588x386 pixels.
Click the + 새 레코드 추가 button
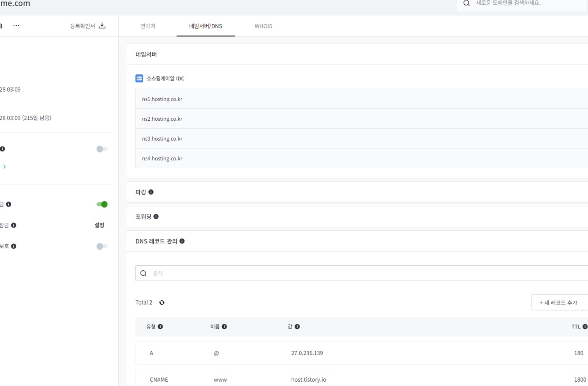coord(560,303)
